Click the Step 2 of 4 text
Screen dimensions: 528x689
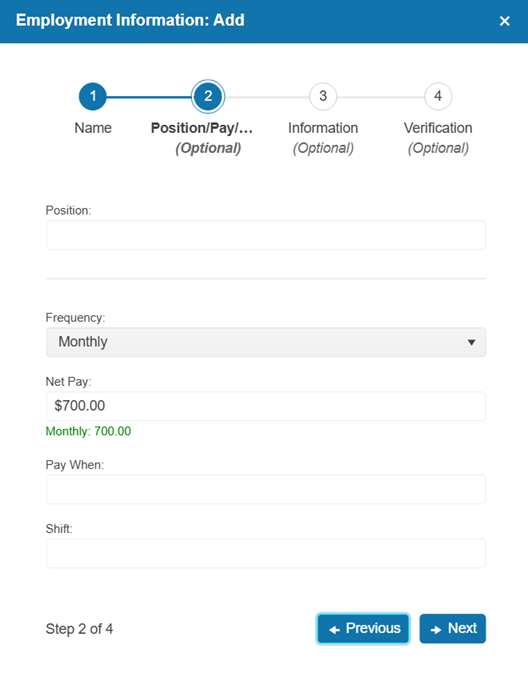pos(79,629)
